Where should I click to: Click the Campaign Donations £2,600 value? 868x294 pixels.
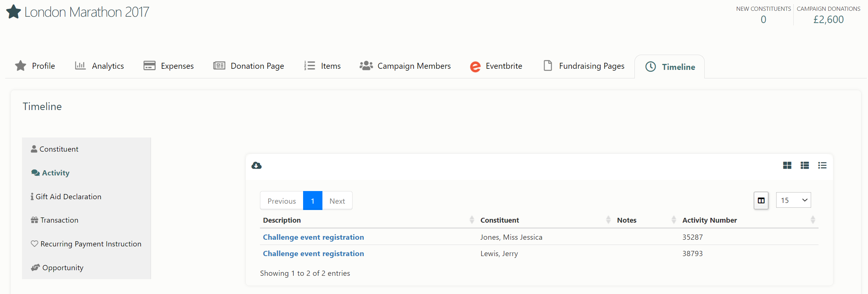tap(829, 19)
